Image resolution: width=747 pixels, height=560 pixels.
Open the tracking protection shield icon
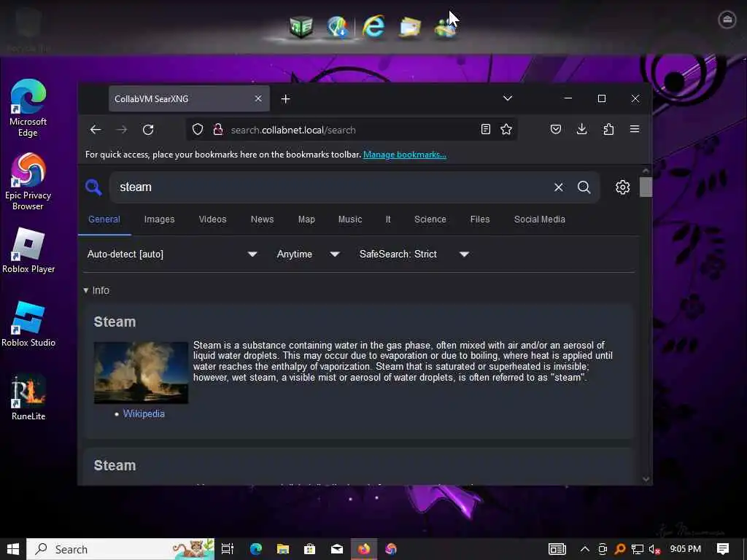198,130
